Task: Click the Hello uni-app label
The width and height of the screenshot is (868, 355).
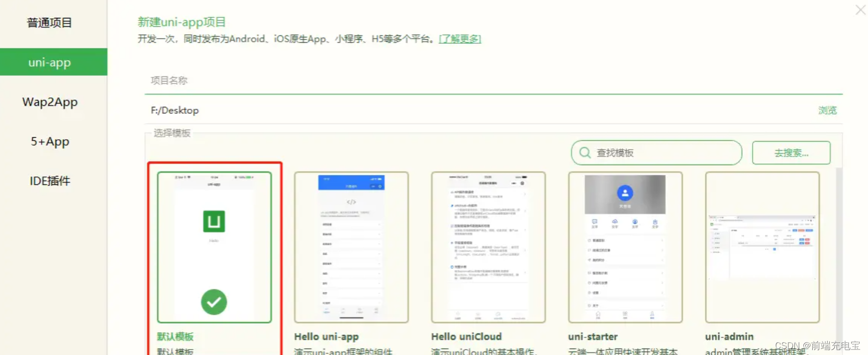Action: [326, 337]
